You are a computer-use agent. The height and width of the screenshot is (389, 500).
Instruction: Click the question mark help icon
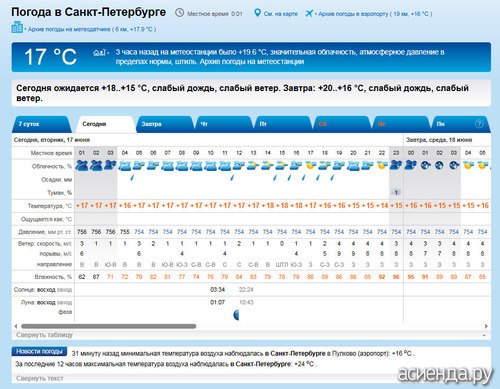(x=479, y=124)
